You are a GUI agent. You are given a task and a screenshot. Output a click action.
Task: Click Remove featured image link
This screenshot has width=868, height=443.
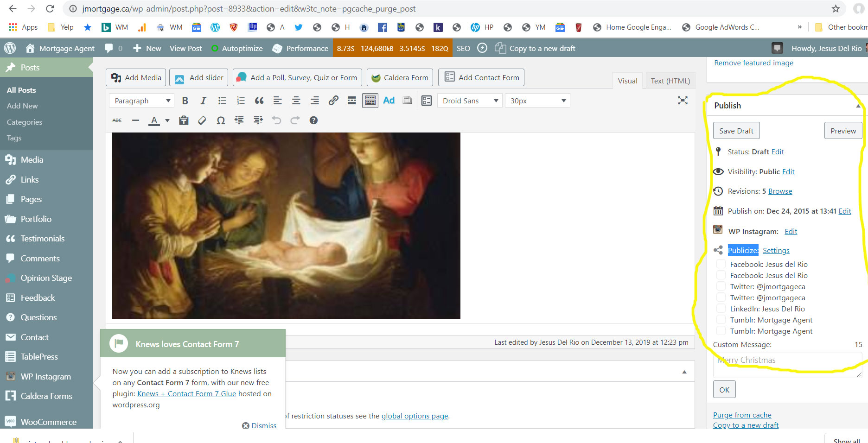coord(753,63)
